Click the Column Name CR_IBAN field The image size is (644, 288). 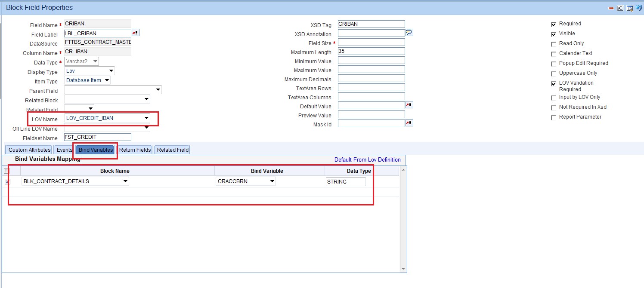97,52
